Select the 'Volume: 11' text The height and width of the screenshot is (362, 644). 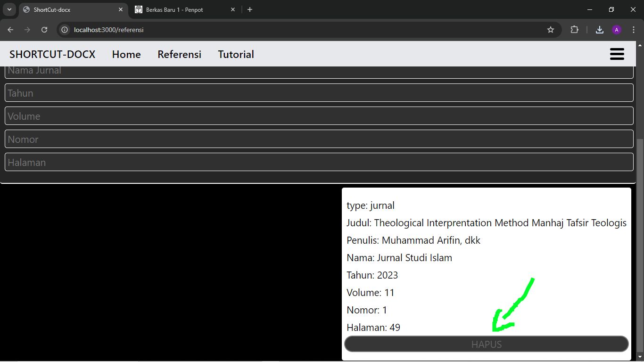(371, 293)
